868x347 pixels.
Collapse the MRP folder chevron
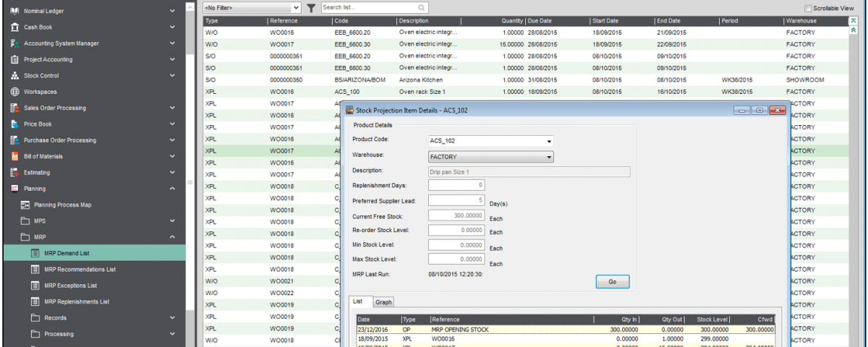[x=172, y=237]
